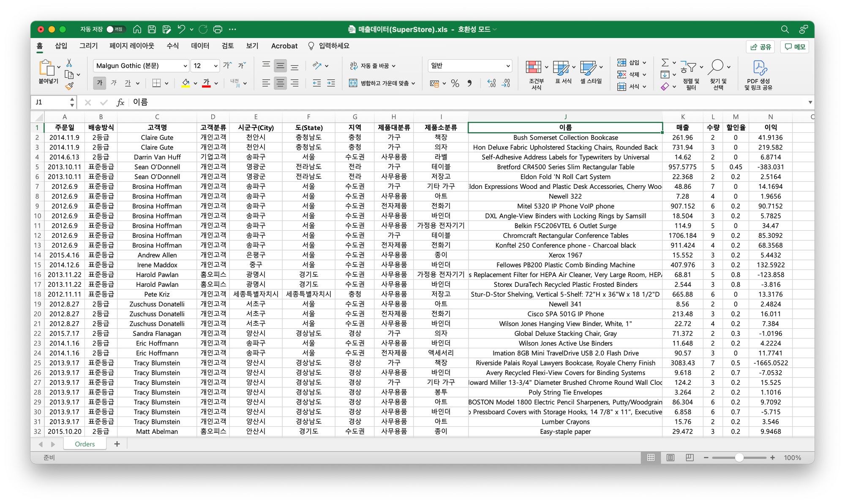Open the 데이터 ribbon tab
Screen dimensions: 845x504
pyautogui.click(x=200, y=46)
